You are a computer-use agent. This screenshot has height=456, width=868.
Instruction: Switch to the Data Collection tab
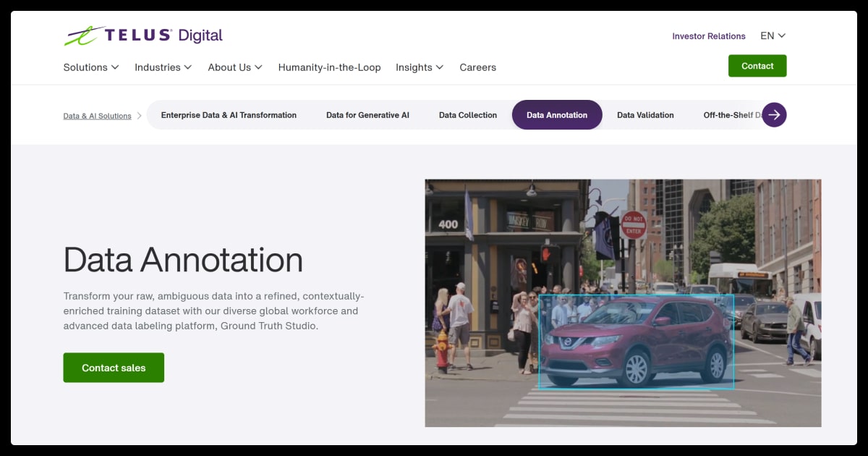click(x=467, y=114)
